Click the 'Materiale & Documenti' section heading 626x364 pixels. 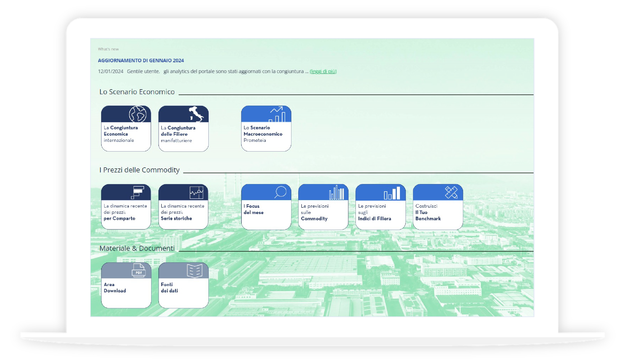[137, 248]
